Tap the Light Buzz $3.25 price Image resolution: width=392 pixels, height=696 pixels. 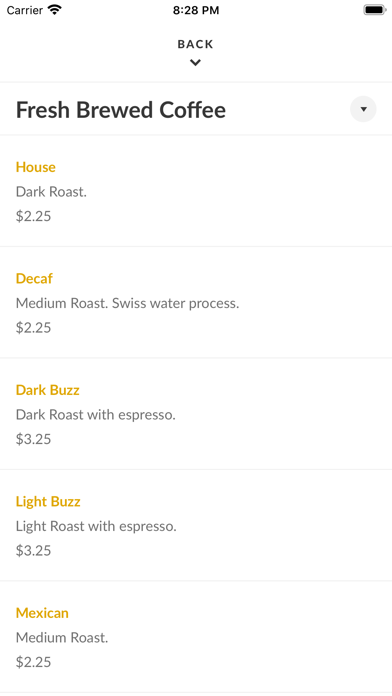pyautogui.click(x=33, y=550)
